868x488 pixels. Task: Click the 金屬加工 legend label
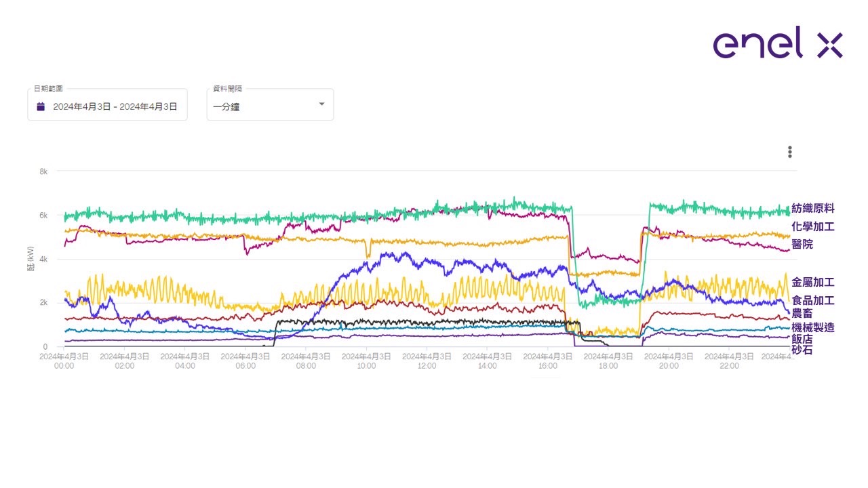812,282
